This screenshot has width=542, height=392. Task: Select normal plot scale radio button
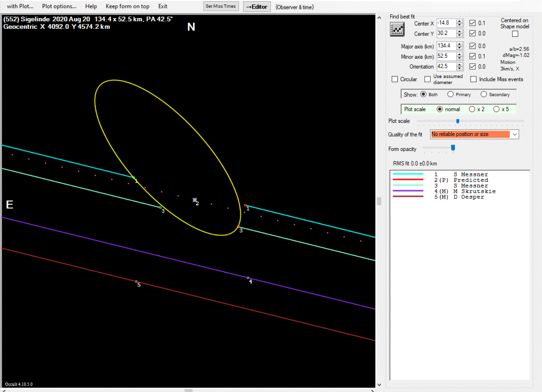click(x=440, y=109)
